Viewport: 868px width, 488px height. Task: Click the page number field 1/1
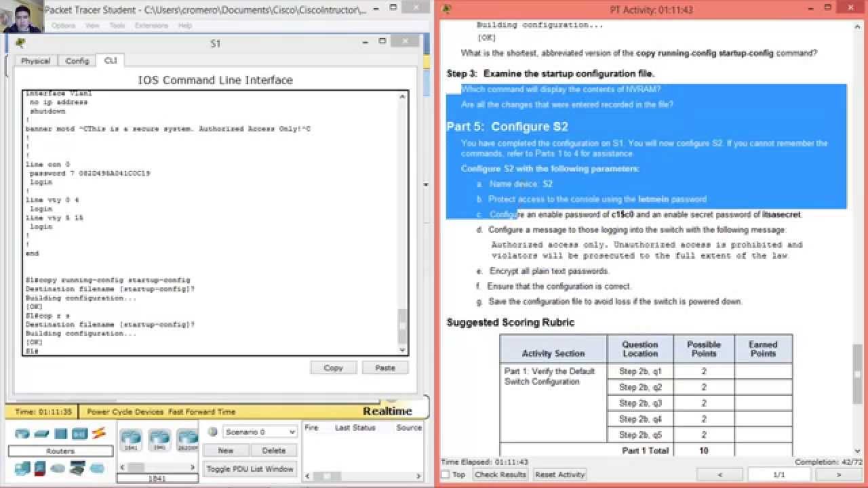(x=779, y=474)
